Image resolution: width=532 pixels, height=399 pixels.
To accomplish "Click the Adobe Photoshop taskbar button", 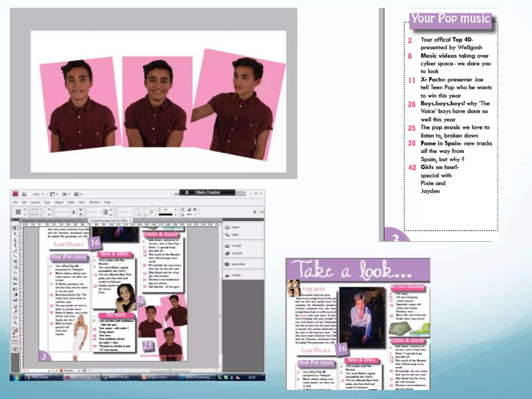I will pos(197,377).
